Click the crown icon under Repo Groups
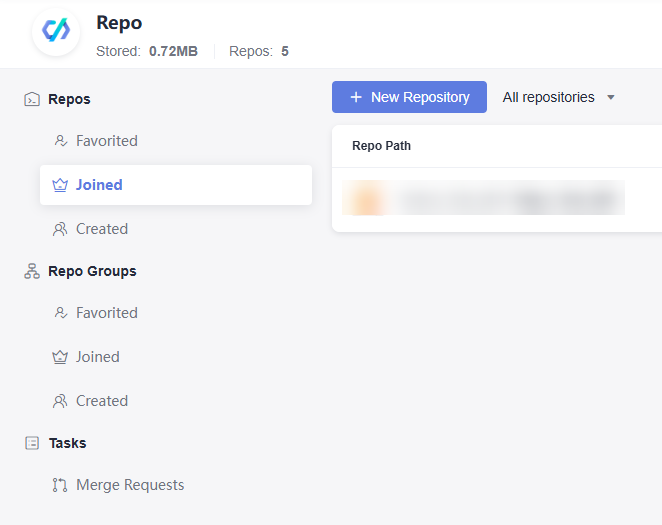 tap(60, 357)
